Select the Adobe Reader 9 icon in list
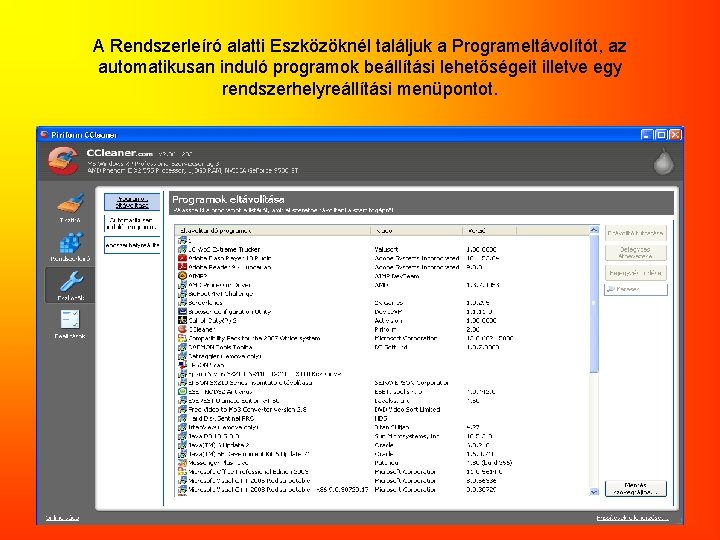 (182, 267)
